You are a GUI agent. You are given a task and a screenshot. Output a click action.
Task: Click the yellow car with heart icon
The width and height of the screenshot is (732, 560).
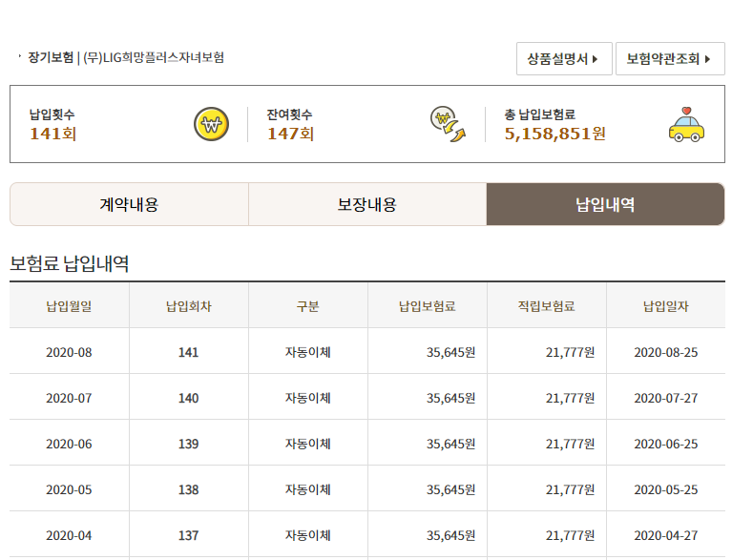click(686, 125)
